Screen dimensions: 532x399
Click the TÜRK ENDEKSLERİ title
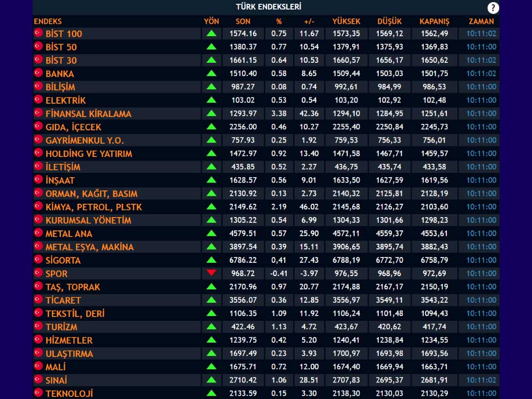[x=268, y=7]
